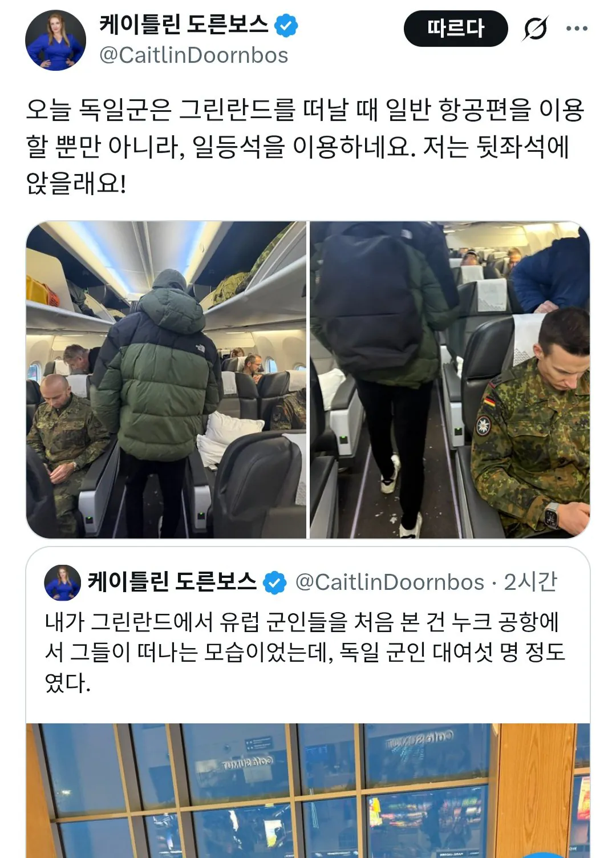Screen dimensions: 616x858
Task: Open the three-dot more options menu
Action: pyautogui.click(x=577, y=29)
